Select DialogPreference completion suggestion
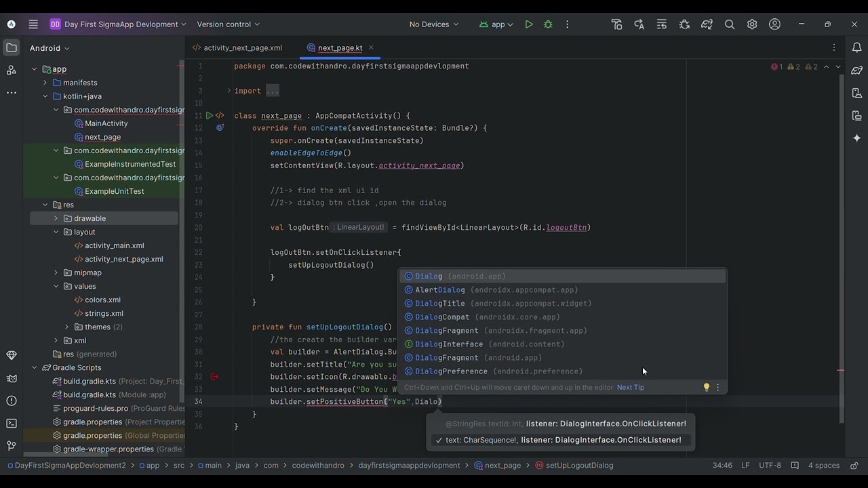Viewport: 868px width, 488px height. [563, 371]
